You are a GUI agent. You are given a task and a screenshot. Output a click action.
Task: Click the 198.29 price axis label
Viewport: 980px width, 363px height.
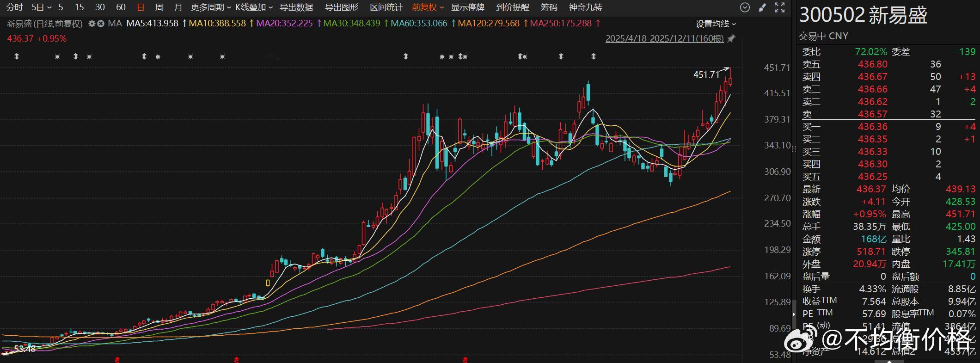click(x=777, y=250)
